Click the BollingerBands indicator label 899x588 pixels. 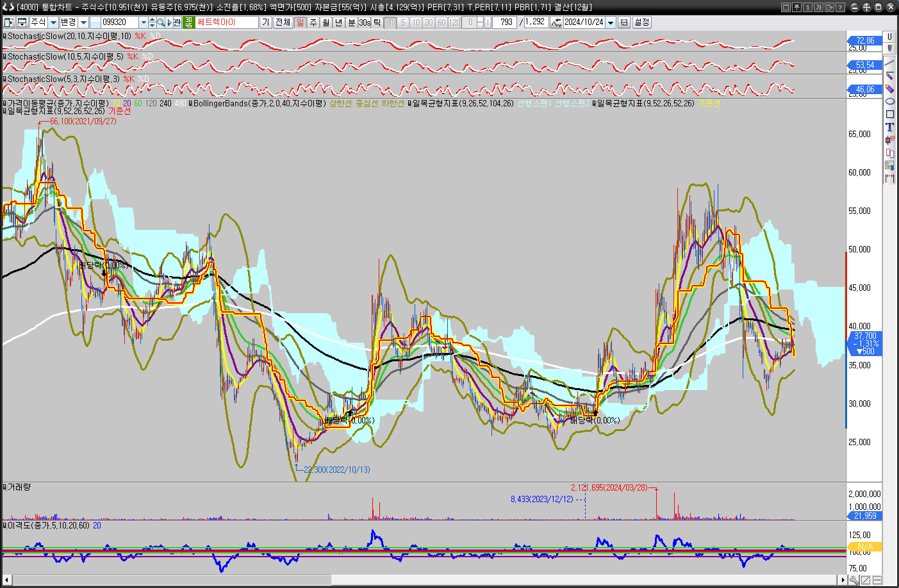(x=260, y=103)
